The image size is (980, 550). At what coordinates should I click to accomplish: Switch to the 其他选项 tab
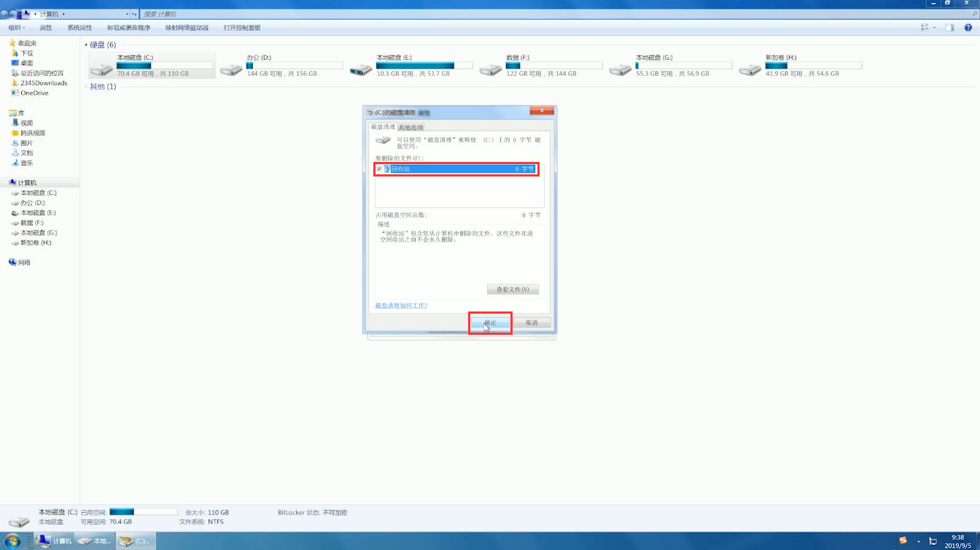pos(411,128)
